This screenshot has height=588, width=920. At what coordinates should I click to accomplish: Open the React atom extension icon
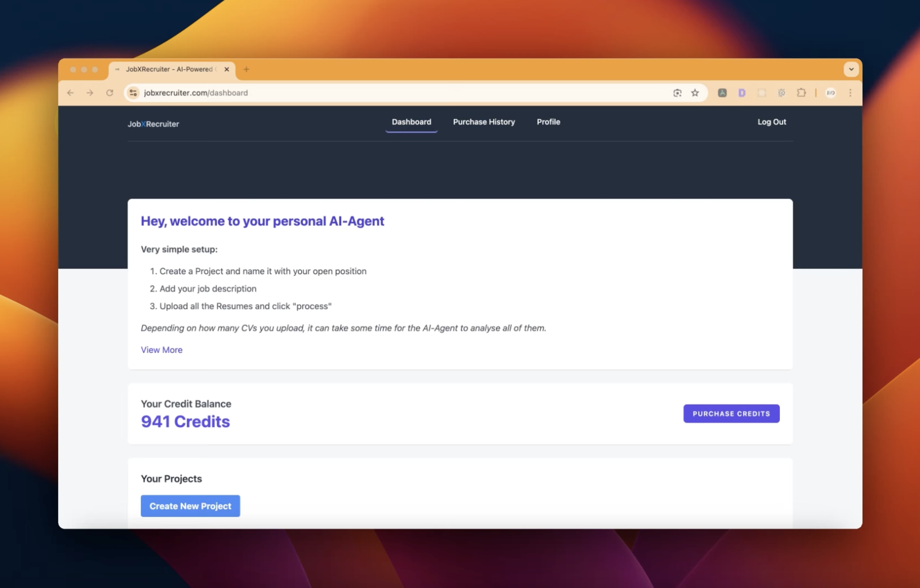point(761,93)
